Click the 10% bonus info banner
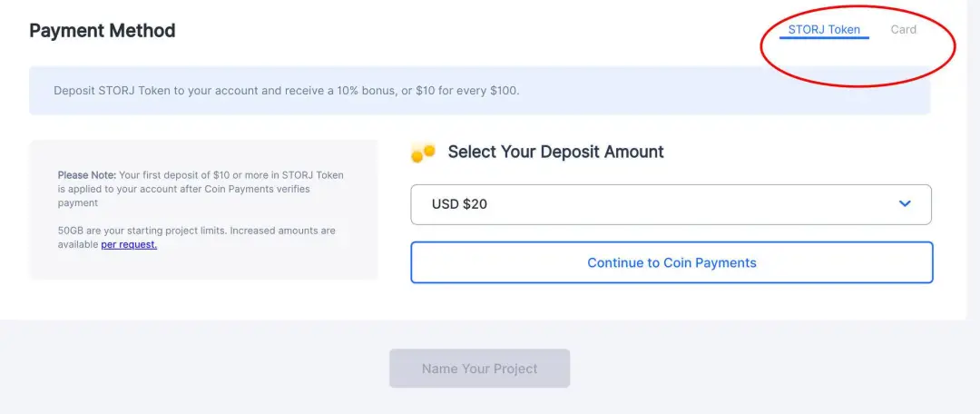Viewport: 980px width, 414px height. 479,91
